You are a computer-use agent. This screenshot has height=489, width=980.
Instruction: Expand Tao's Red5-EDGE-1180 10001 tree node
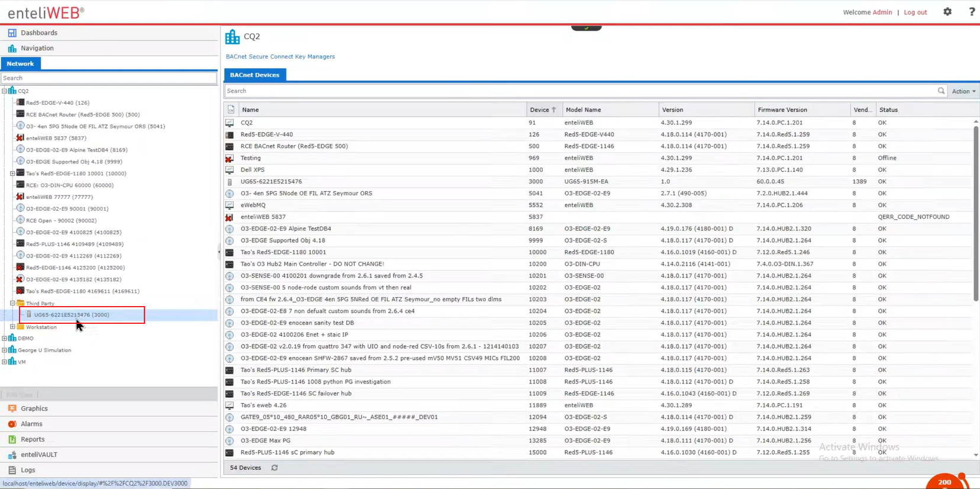coord(12,173)
